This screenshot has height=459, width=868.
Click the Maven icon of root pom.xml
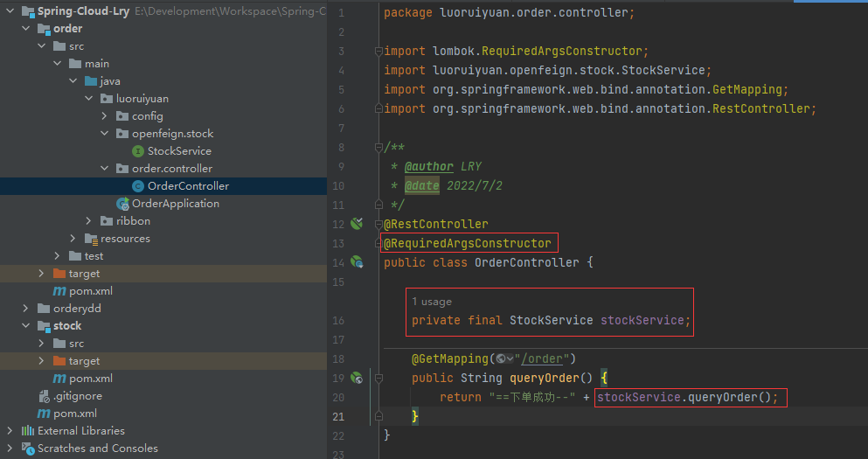click(x=44, y=414)
